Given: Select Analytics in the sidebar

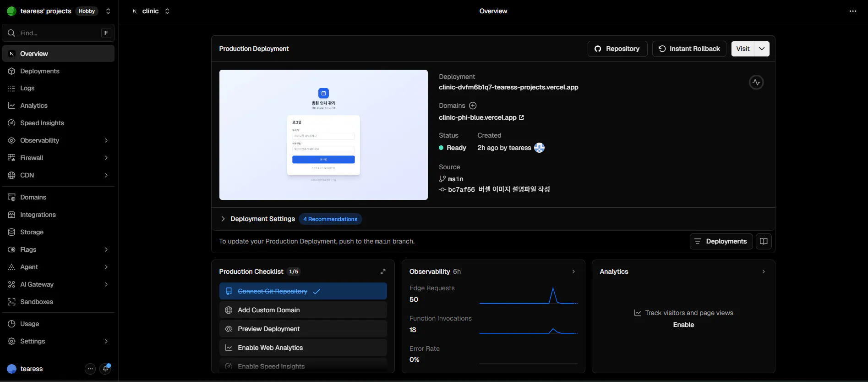Looking at the screenshot, I should tap(58, 105).
